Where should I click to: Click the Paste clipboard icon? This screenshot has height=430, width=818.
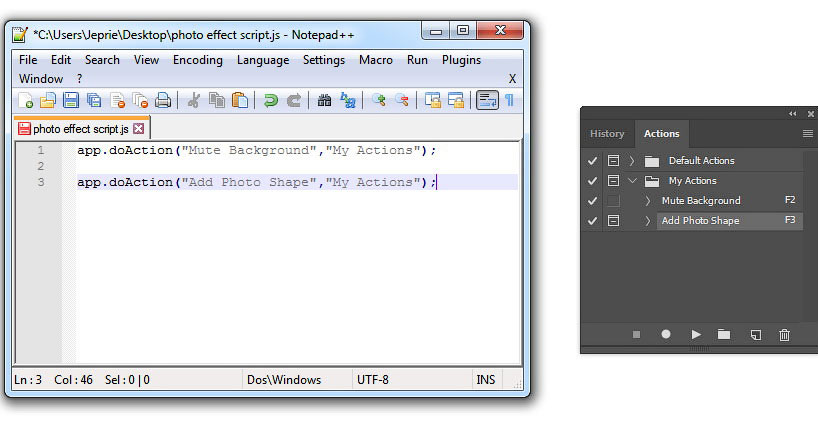[x=239, y=100]
